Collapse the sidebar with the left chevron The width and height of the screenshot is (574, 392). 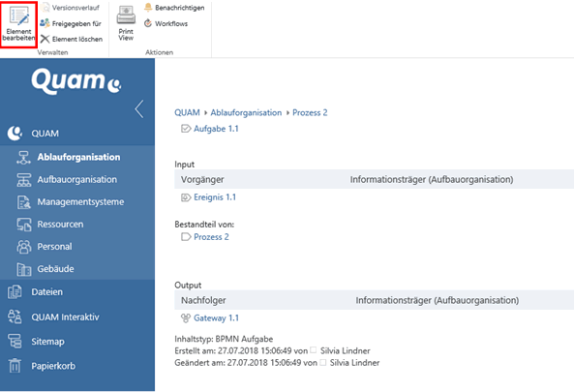point(139,108)
